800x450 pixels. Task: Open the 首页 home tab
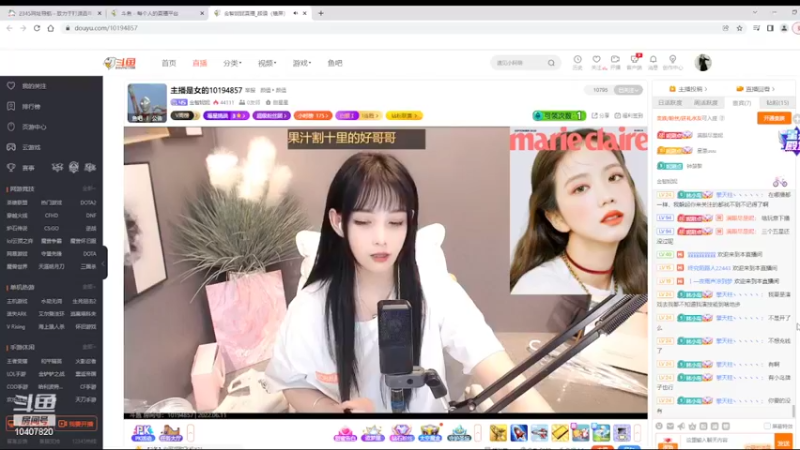click(x=168, y=63)
